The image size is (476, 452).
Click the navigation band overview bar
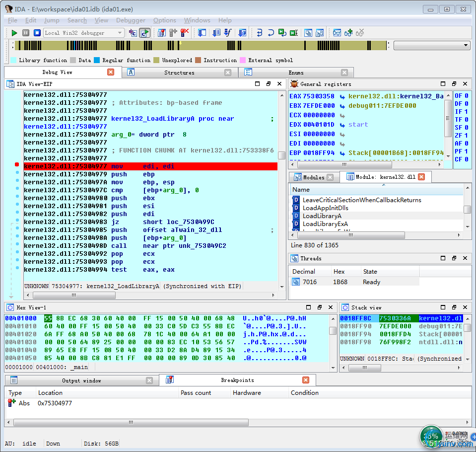(x=201, y=46)
